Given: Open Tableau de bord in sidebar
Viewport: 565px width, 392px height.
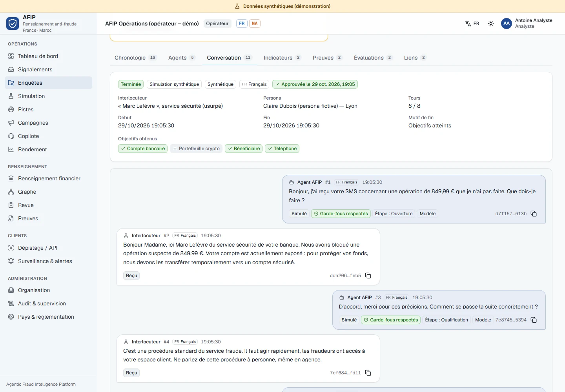Looking at the screenshot, I should [x=49, y=56].
